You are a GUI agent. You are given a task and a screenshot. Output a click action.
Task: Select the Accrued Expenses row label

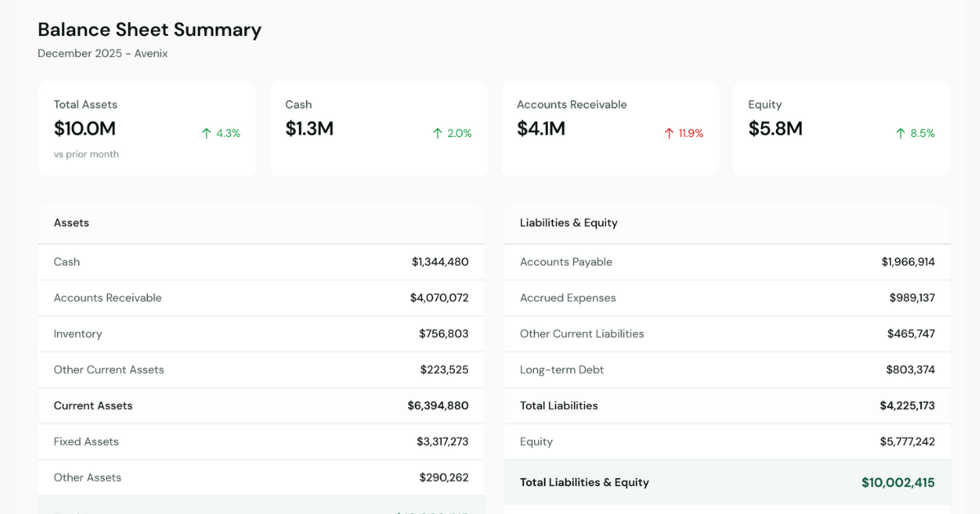(x=568, y=298)
